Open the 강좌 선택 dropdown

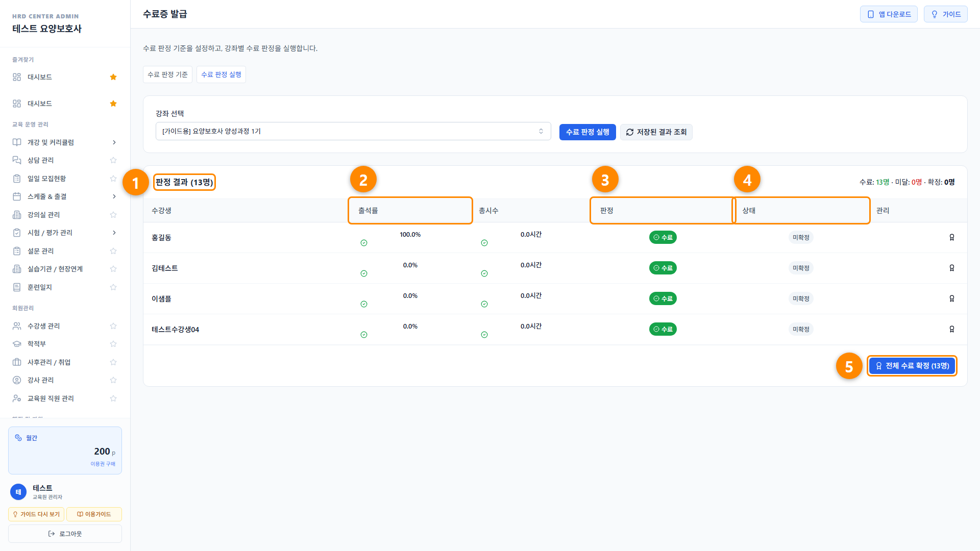(x=353, y=131)
